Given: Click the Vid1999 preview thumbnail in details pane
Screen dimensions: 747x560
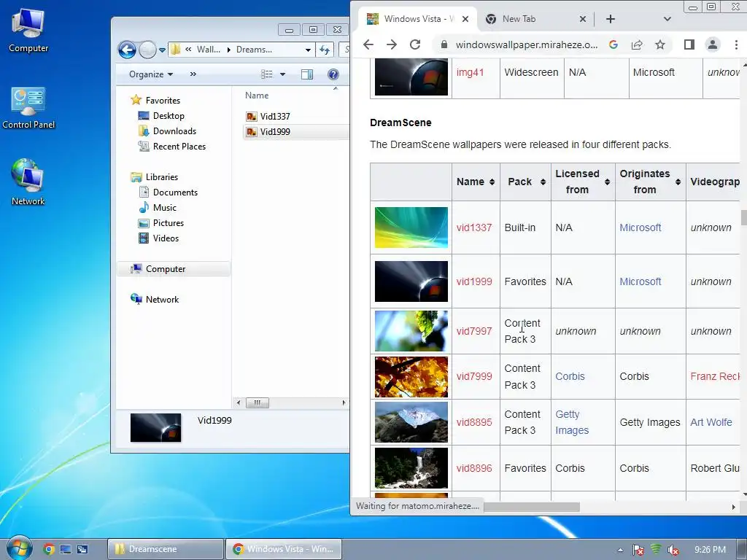Looking at the screenshot, I should coord(156,427).
